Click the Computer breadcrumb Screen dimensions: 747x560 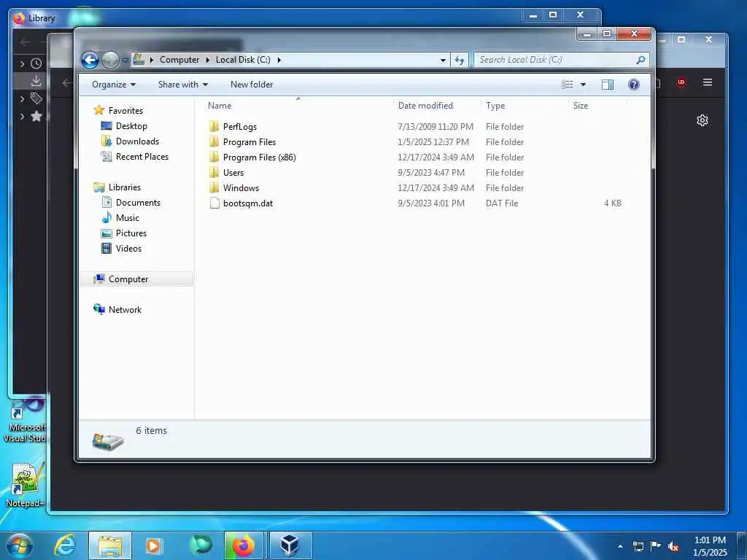(179, 60)
